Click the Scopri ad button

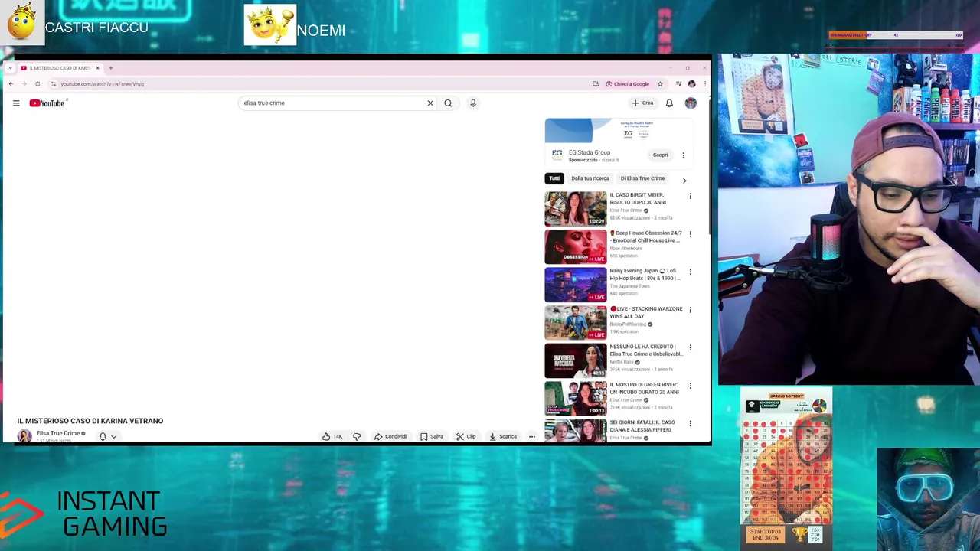click(x=660, y=155)
